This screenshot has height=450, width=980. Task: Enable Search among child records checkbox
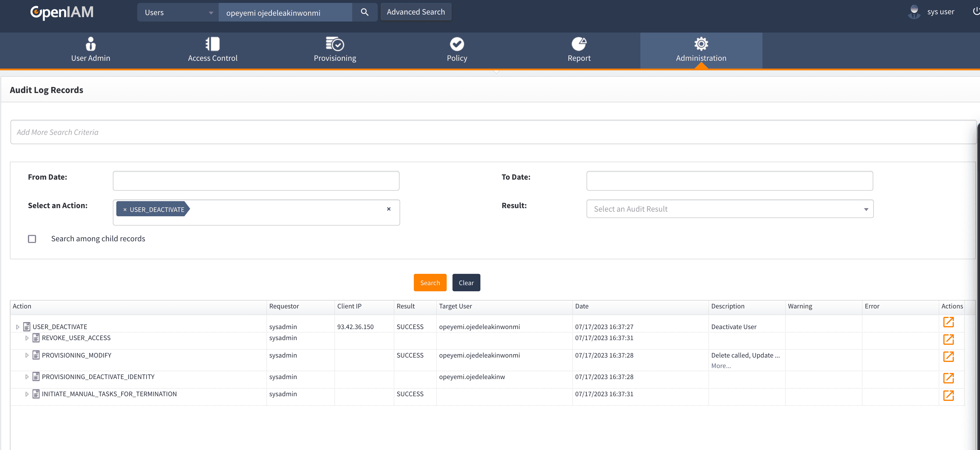pyautogui.click(x=32, y=239)
